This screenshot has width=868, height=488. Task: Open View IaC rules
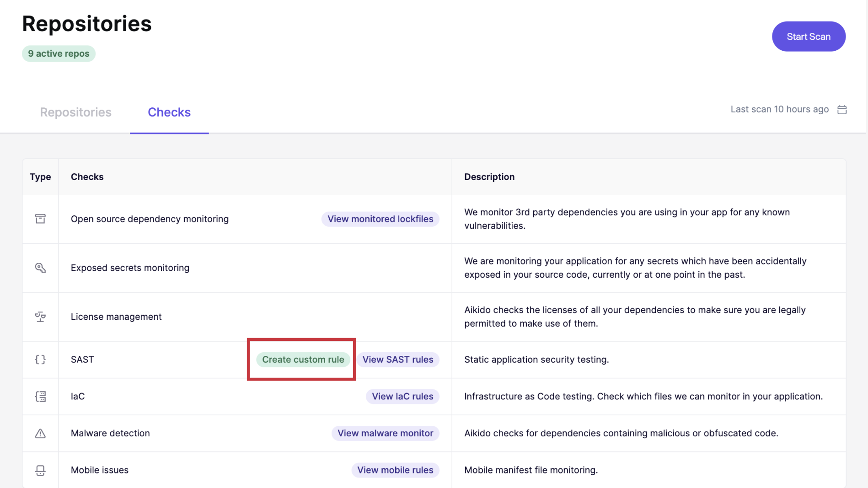click(x=402, y=396)
